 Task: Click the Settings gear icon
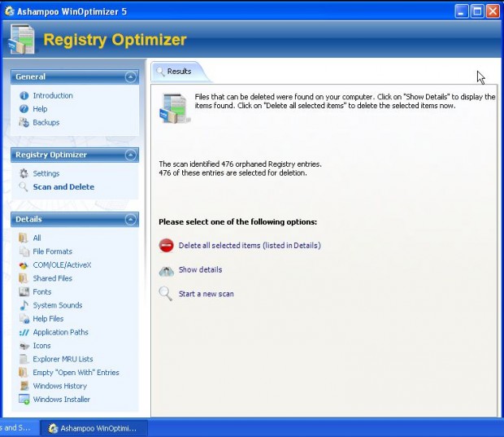coord(24,173)
